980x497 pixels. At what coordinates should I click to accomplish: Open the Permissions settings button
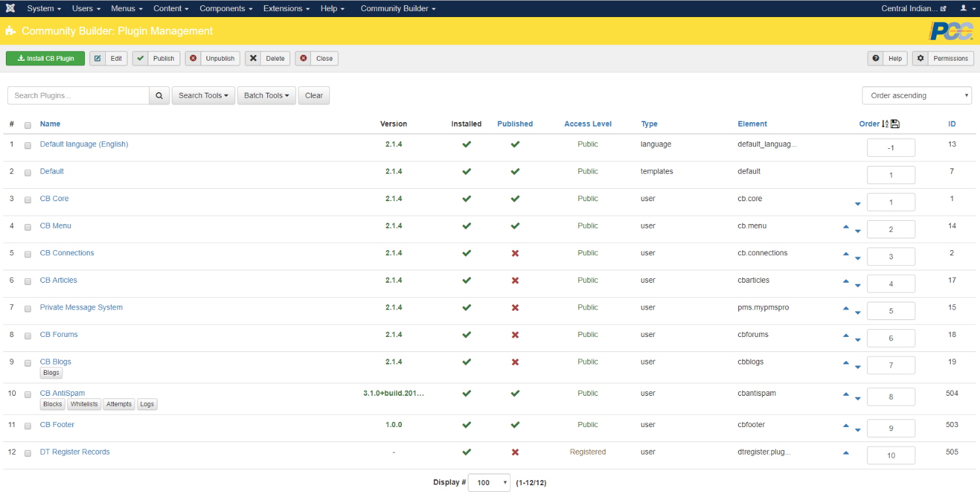(943, 58)
